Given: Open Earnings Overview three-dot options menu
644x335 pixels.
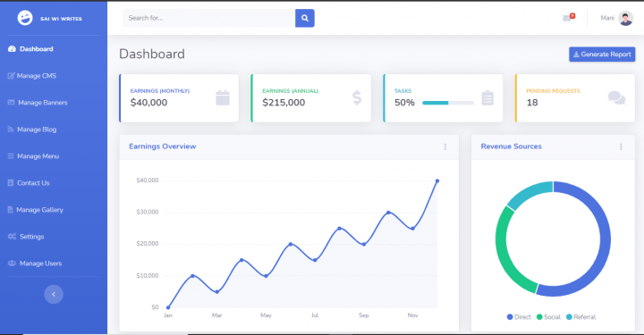Looking at the screenshot, I should coord(445,147).
